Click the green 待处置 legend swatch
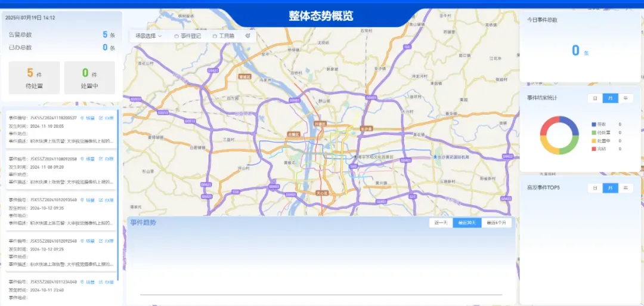 (x=593, y=132)
